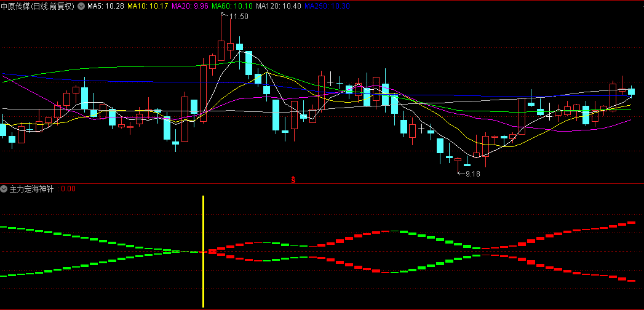This screenshot has width=644, height=310.
Task: Select the MA5: 10.28 label
Action: pos(106,6)
